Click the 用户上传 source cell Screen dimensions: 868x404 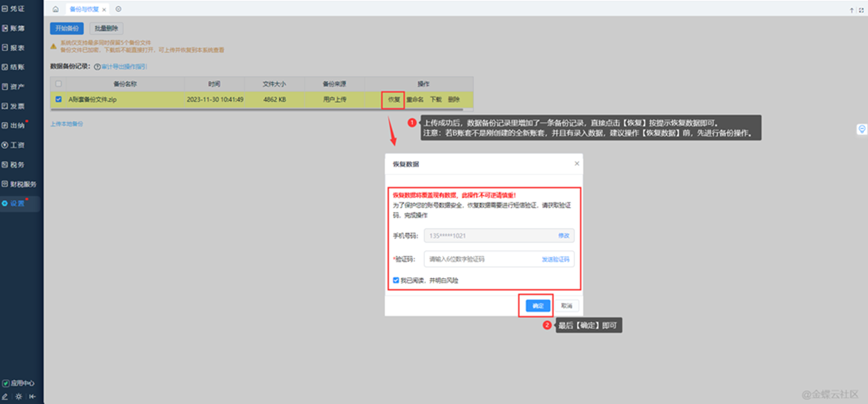tap(335, 99)
